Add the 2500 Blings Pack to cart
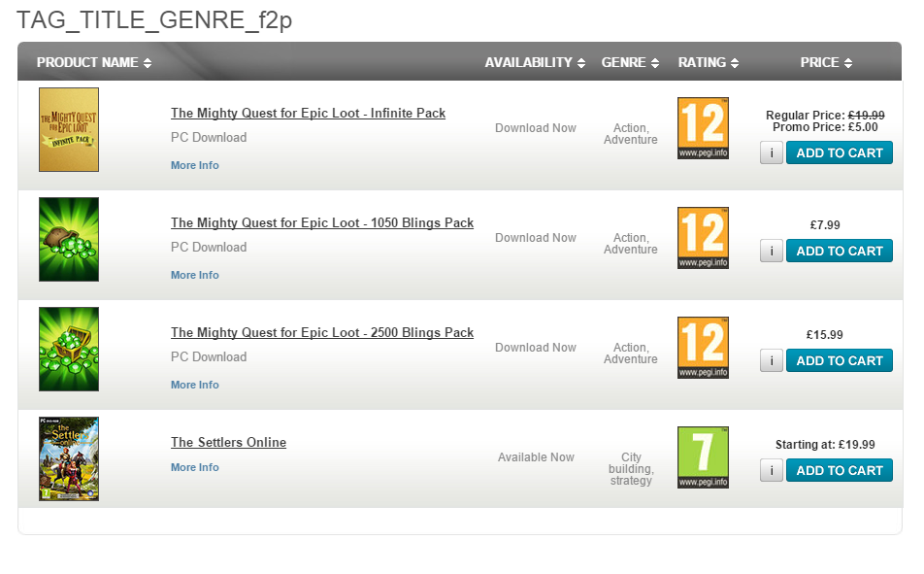924x574 pixels. click(840, 360)
